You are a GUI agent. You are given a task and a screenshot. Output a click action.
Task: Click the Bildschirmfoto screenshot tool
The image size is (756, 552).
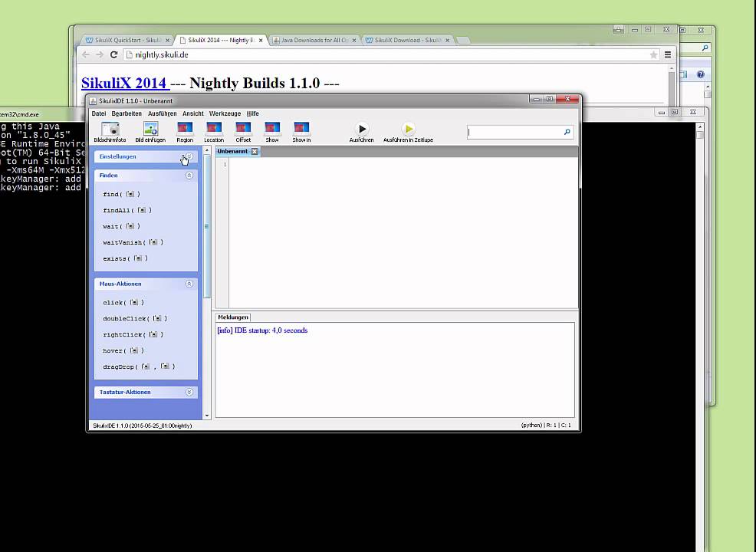[110, 132]
